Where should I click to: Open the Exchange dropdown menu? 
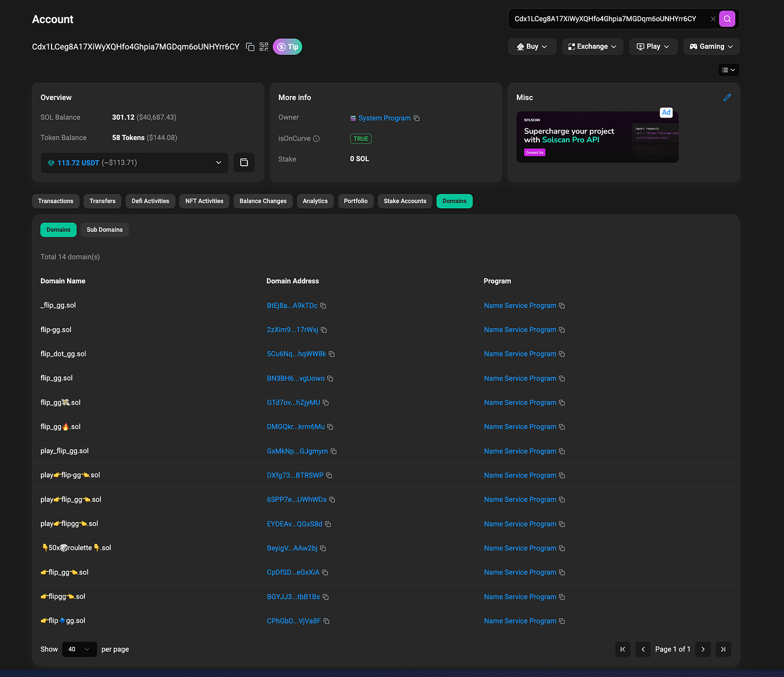[x=592, y=46]
